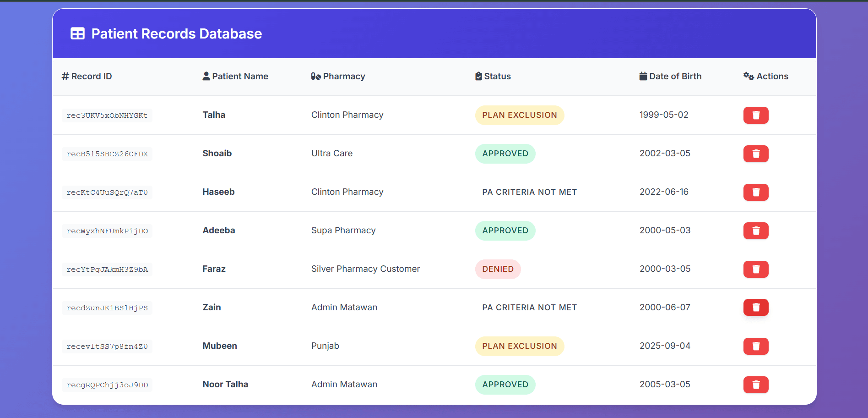Screen dimensions: 868x418
Task: Click the pills icon in Pharmacy header
Action: point(316,76)
